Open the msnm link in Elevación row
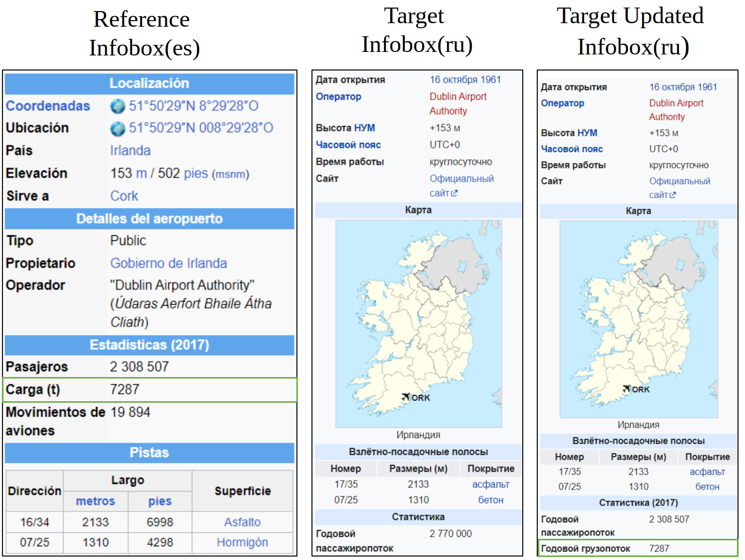The height and width of the screenshot is (560, 745). [x=230, y=174]
